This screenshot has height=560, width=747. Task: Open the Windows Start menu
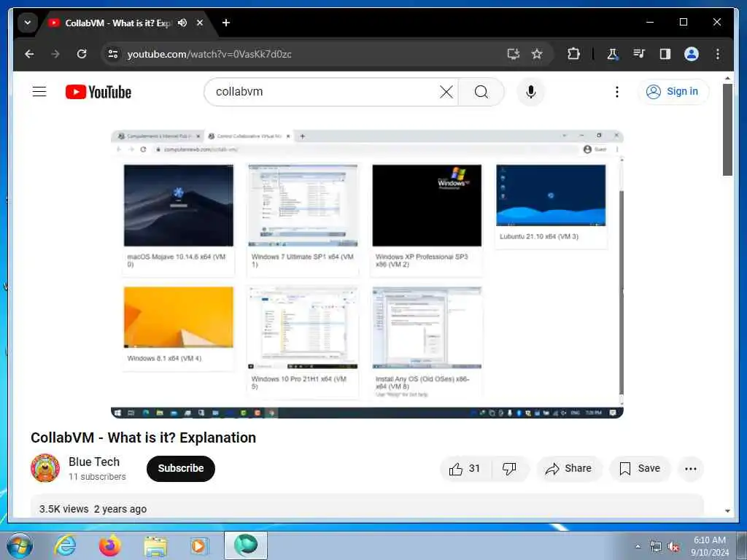click(x=20, y=545)
